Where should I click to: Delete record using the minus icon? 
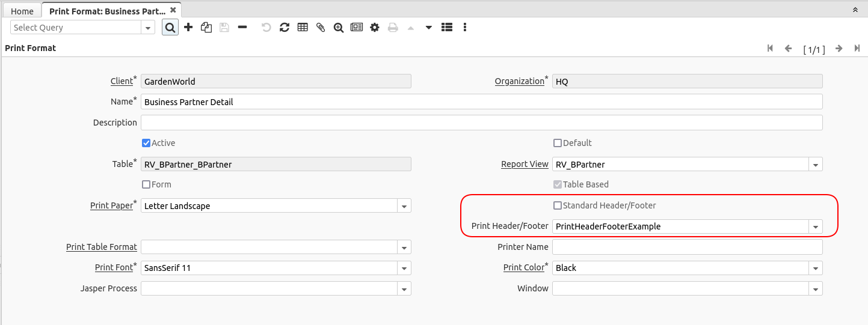242,28
